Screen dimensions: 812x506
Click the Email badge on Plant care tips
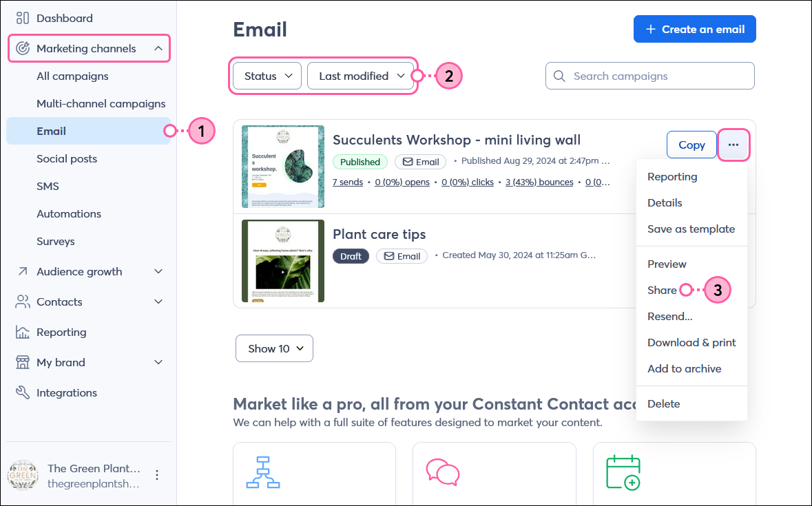[x=402, y=256]
